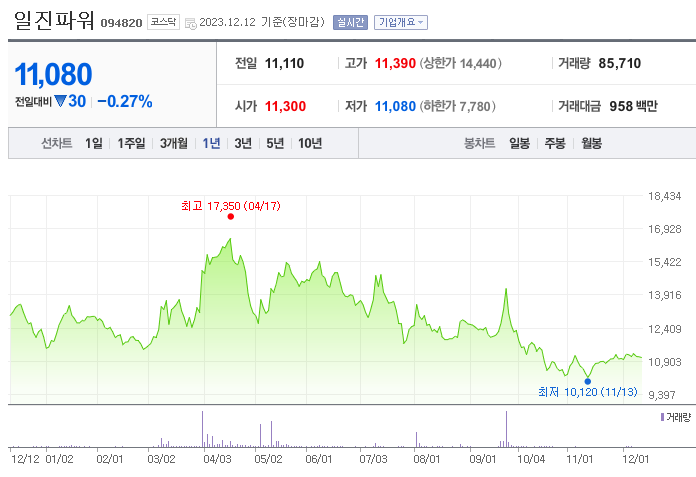The height and width of the screenshot is (477, 696).
Task: Select the 10년 line chart period
Action: [310, 143]
